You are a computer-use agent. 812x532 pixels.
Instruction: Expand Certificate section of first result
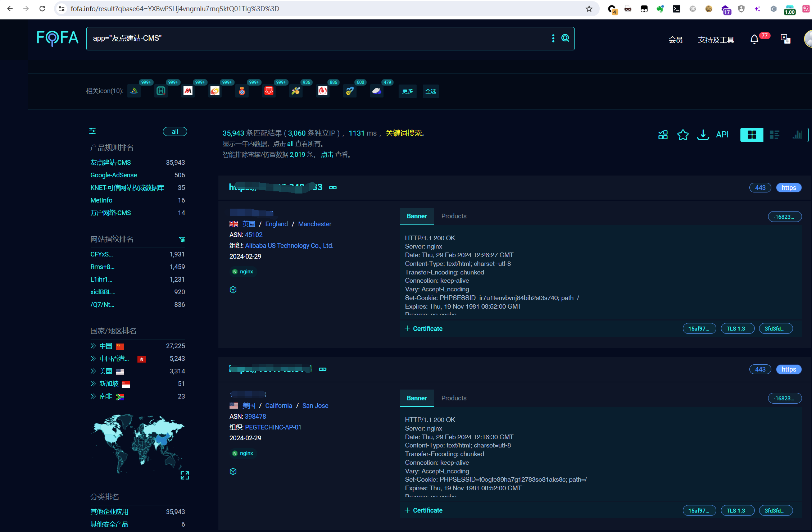[423, 329]
